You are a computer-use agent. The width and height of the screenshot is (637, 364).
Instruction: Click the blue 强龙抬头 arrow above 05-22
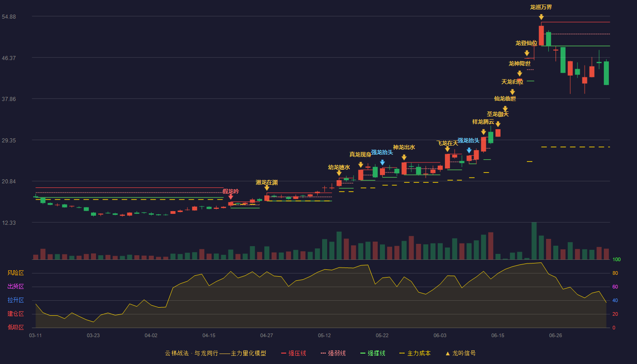click(x=382, y=162)
